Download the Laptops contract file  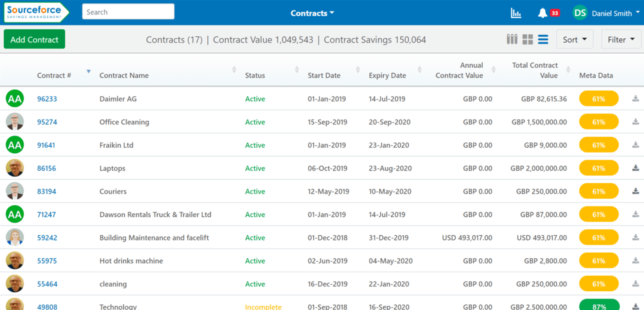point(635,168)
